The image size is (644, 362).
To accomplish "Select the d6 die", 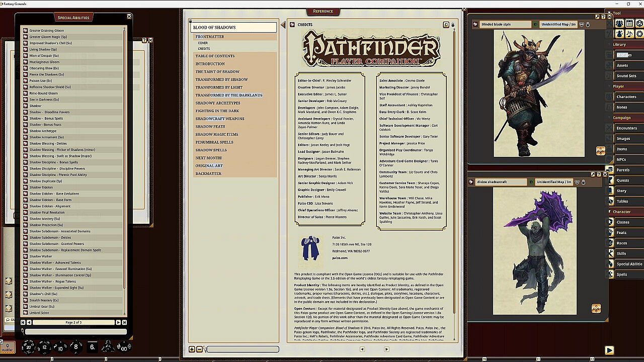I will click(92, 346).
